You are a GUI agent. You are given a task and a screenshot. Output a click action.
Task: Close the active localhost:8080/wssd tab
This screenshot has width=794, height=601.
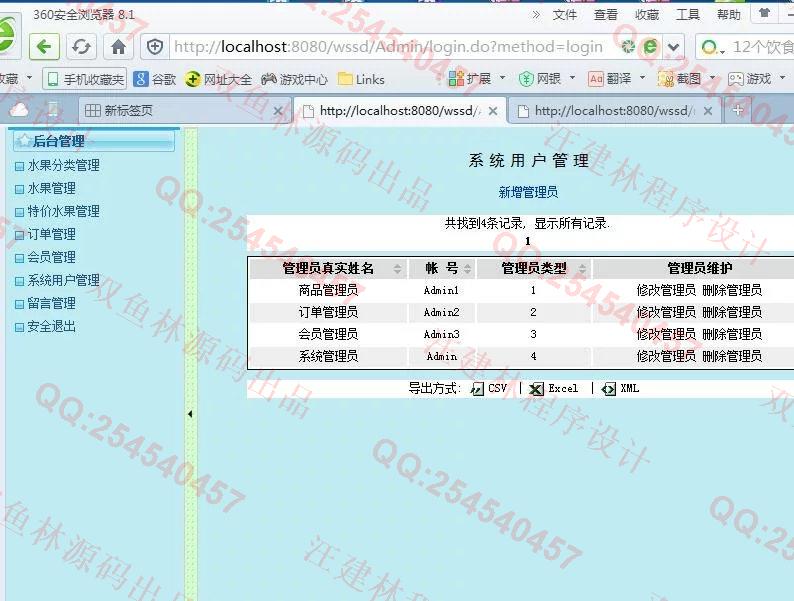[x=493, y=111]
